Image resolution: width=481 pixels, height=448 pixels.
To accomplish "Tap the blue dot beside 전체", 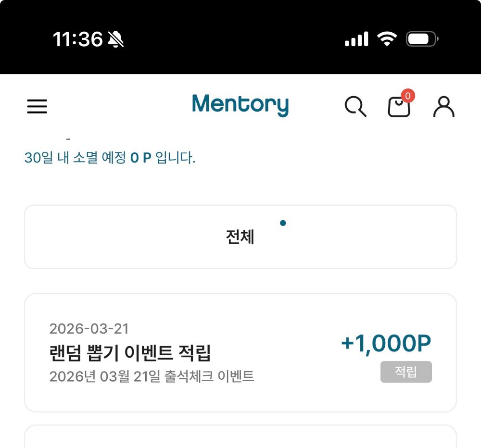I will (x=283, y=223).
